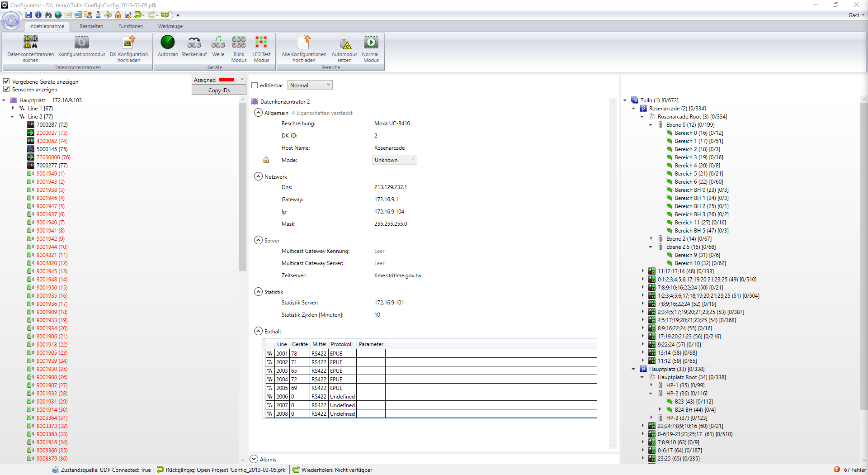Viewport: 868px width, 475px height.
Task: Click the round application gear button
Action: pos(11,20)
